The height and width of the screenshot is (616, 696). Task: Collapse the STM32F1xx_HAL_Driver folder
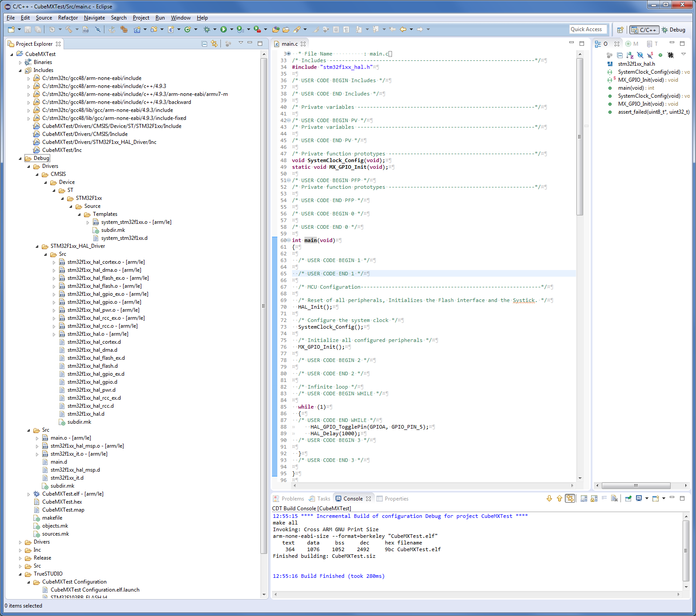click(37, 246)
